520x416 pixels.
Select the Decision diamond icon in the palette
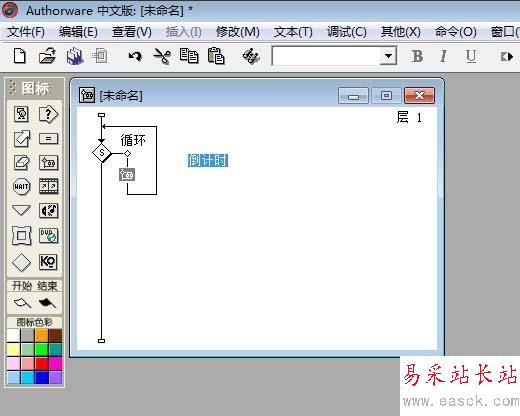coord(21,262)
